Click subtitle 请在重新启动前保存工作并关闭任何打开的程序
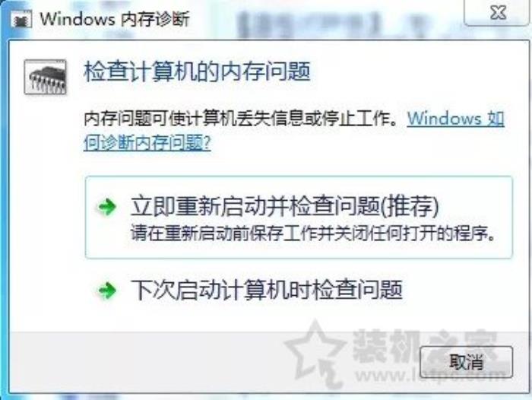 coord(312,233)
